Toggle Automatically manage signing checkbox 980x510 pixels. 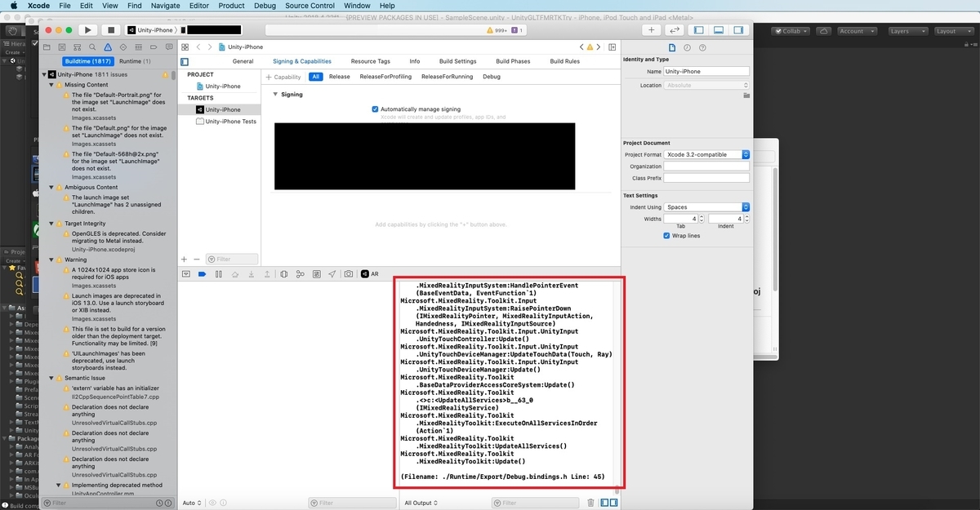tap(375, 109)
